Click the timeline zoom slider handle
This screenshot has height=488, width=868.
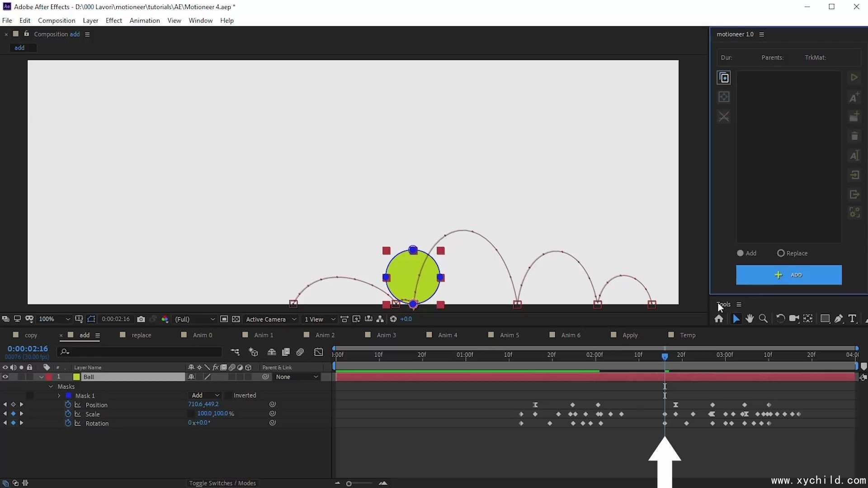349,483
